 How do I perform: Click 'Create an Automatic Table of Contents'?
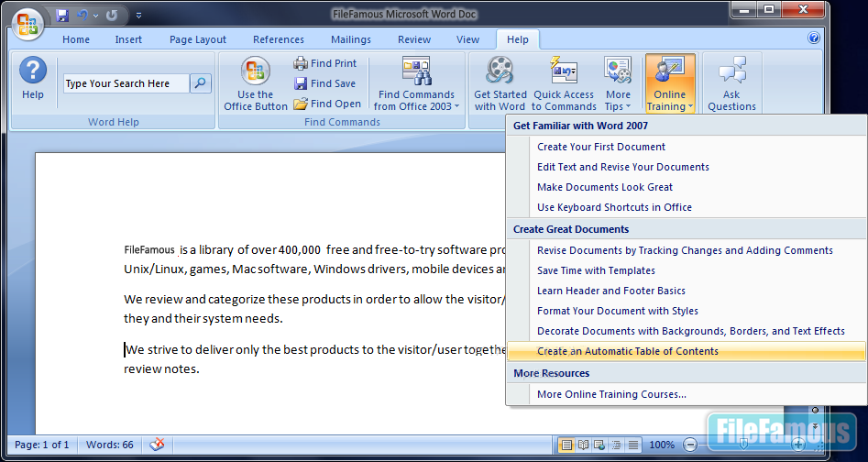coord(687,351)
